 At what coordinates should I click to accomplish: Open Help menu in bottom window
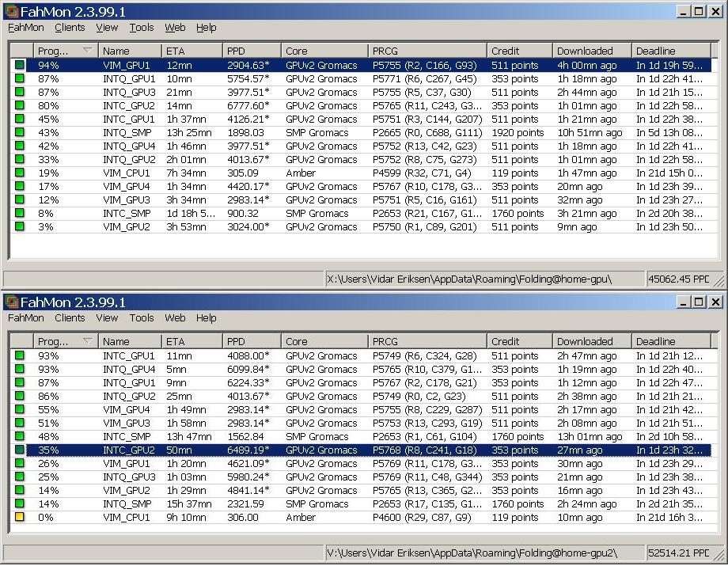click(x=207, y=318)
